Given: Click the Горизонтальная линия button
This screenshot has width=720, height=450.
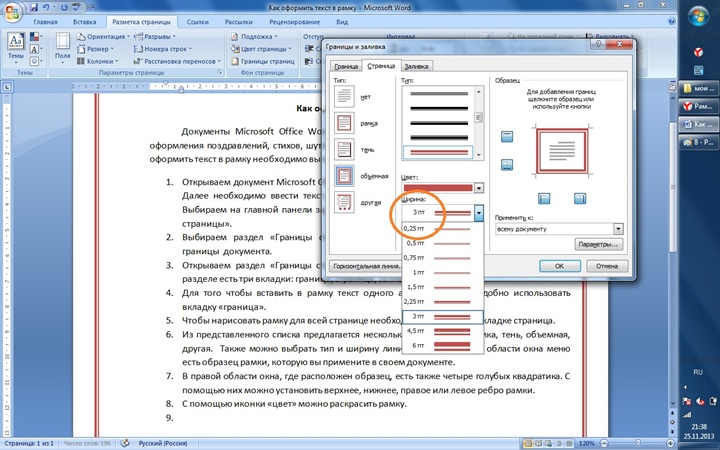Looking at the screenshot, I should (366, 266).
